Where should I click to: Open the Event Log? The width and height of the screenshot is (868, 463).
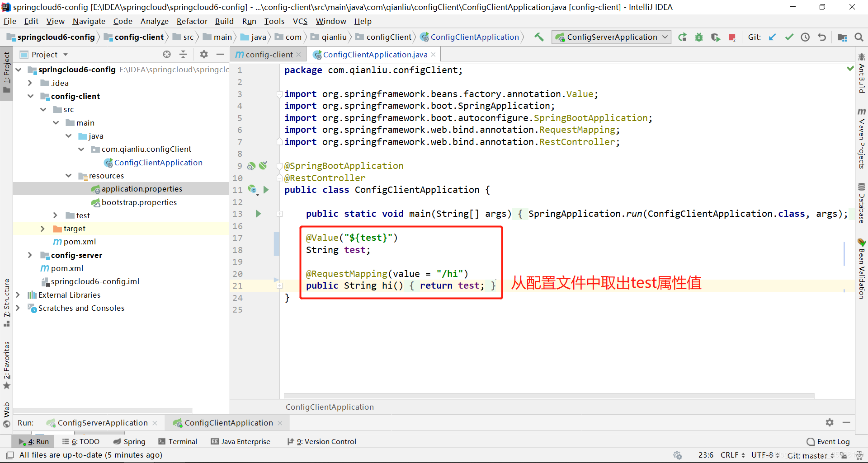[x=828, y=441]
